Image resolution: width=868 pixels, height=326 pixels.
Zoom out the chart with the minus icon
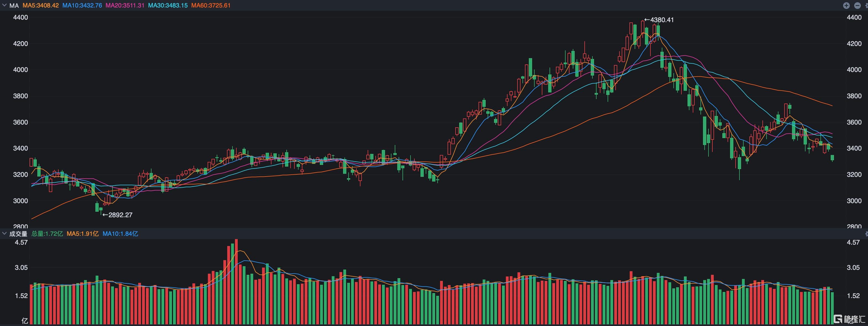(857, 6)
